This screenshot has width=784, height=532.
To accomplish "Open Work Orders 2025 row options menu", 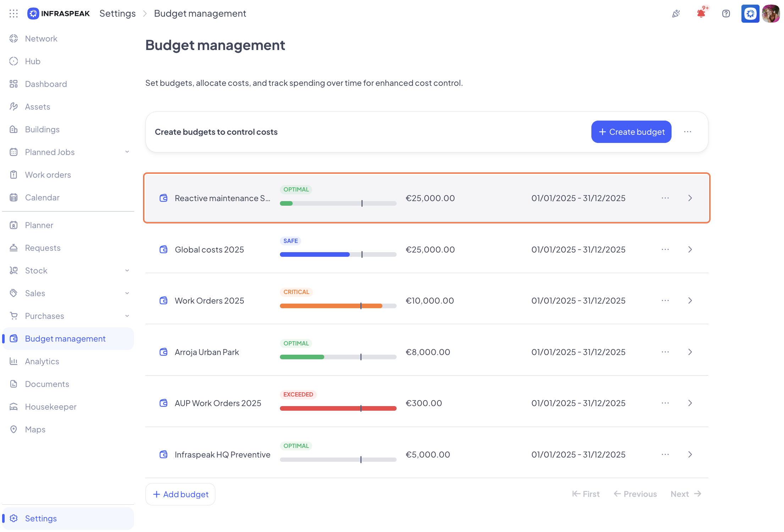I will click(x=665, y=300).
